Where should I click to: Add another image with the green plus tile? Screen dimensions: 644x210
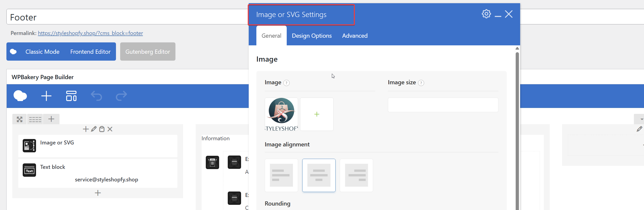click(317, 114)
